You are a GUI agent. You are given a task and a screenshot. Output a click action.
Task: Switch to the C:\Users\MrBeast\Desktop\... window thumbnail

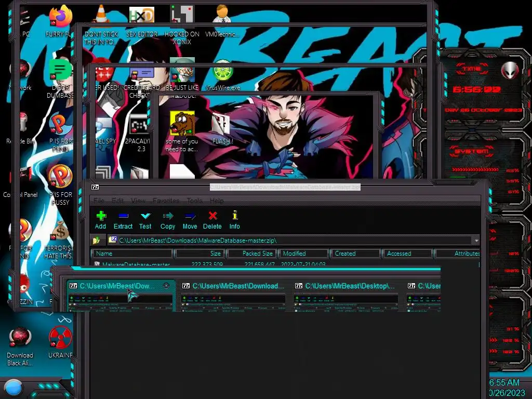click(346, 296)
